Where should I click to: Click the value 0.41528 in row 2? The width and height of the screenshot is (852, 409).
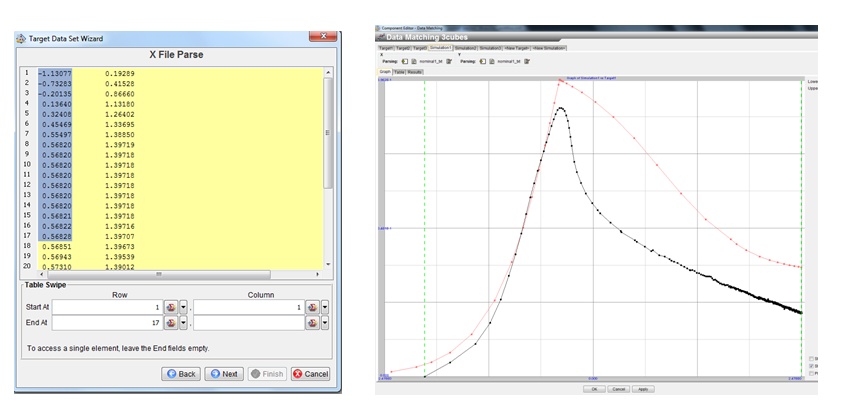[120, 84]
